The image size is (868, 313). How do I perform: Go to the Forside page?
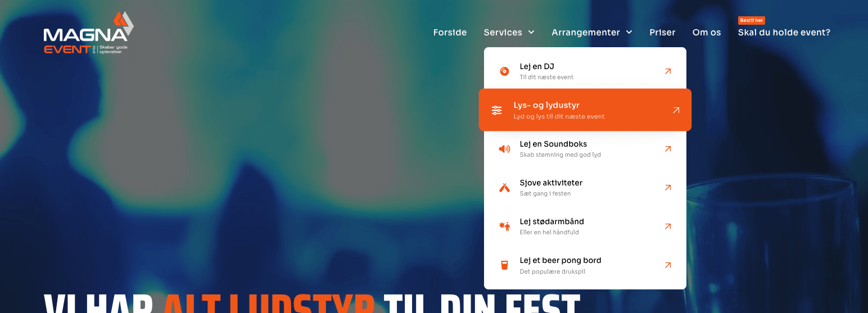click(450, 33)
